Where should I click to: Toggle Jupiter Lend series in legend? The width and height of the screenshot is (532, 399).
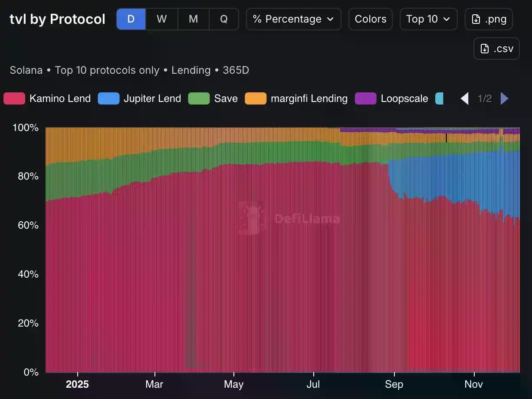pyautogui.click(x=139, y=98)
